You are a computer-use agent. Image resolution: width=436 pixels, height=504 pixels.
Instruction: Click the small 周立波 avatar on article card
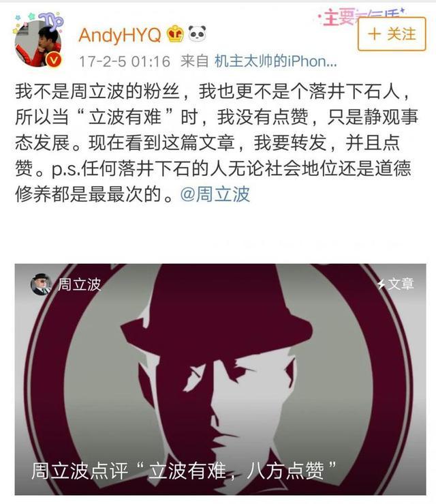pos(41,284)
